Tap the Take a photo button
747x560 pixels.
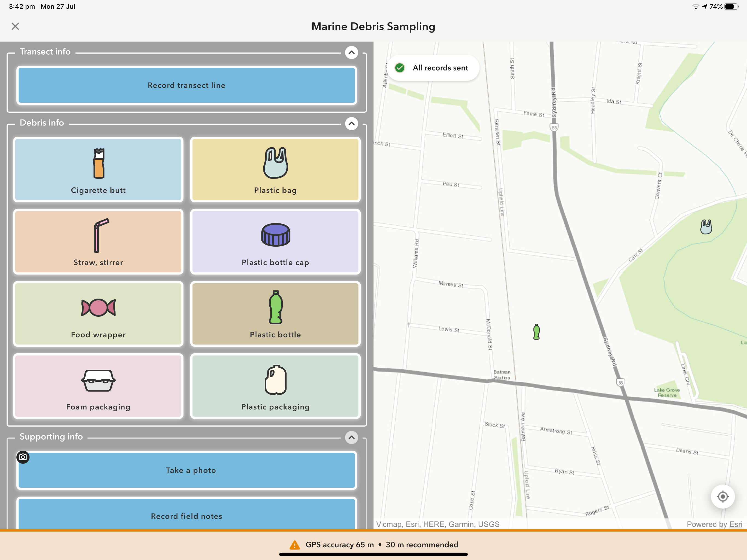click(186, 470)
